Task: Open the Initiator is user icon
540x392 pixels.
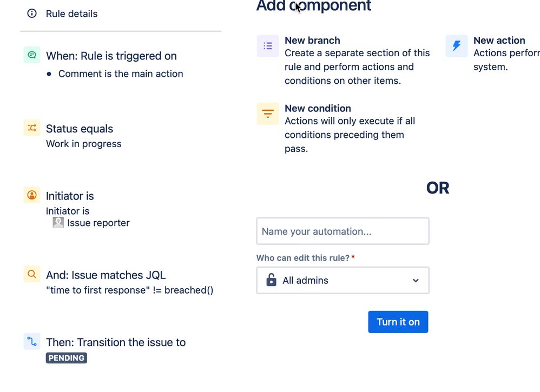Action: [x=32, y=195]
